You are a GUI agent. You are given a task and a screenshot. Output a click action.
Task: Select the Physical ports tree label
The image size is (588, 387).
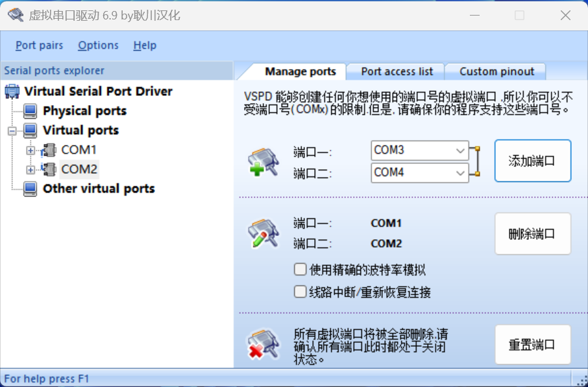coord(85,111)
